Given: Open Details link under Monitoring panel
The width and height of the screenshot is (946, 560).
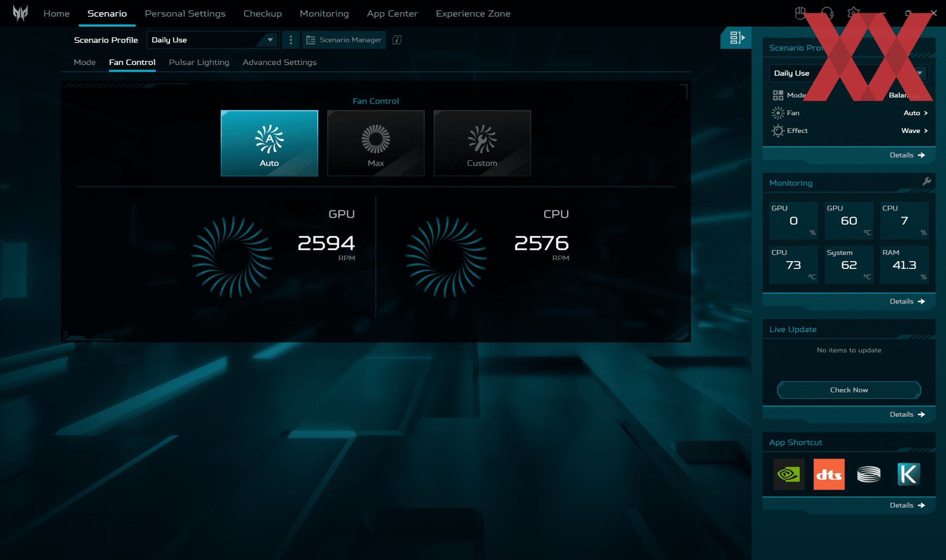Looking at the screenshot, I should click(x=907, y=301).
